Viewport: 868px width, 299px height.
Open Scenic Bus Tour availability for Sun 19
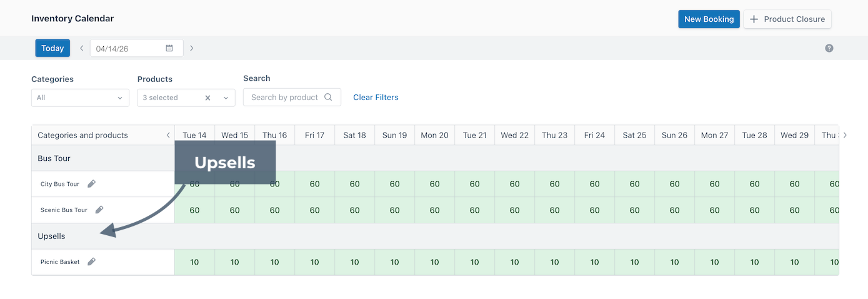pyautogui.click(x=394, y=210)
